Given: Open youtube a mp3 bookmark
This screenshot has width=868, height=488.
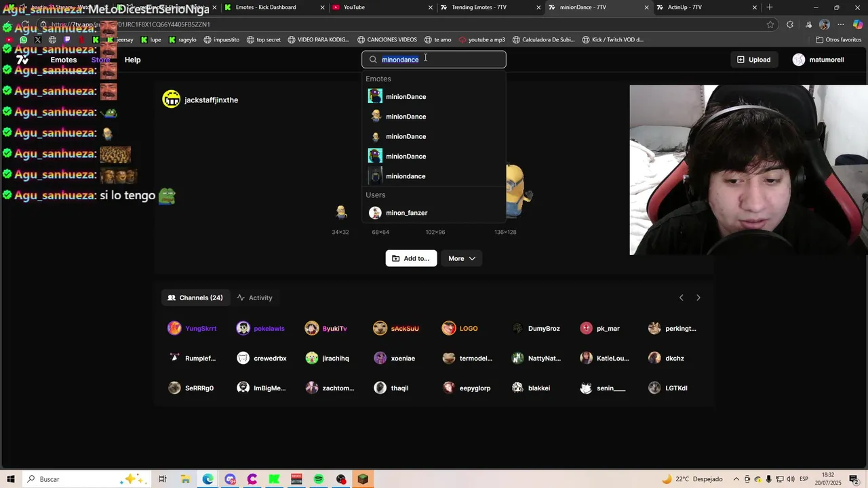Looking at the screenshot, I should (481, 40).
